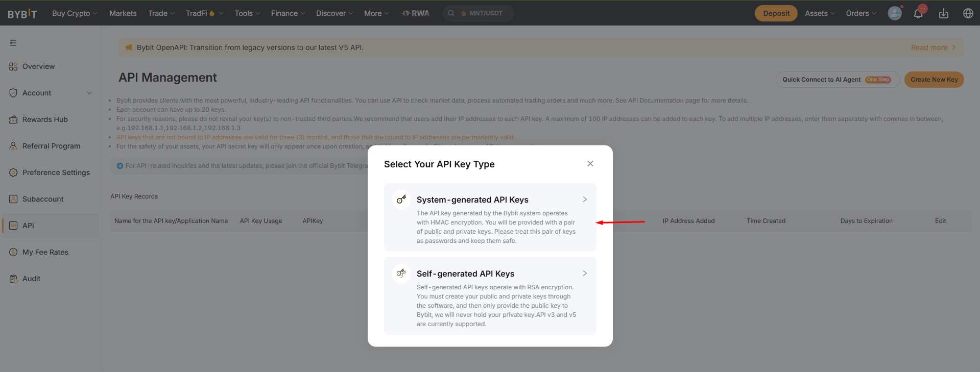Collapse the sidebar menu icon
The image size is (980, 372).
[x=13, y=43]
